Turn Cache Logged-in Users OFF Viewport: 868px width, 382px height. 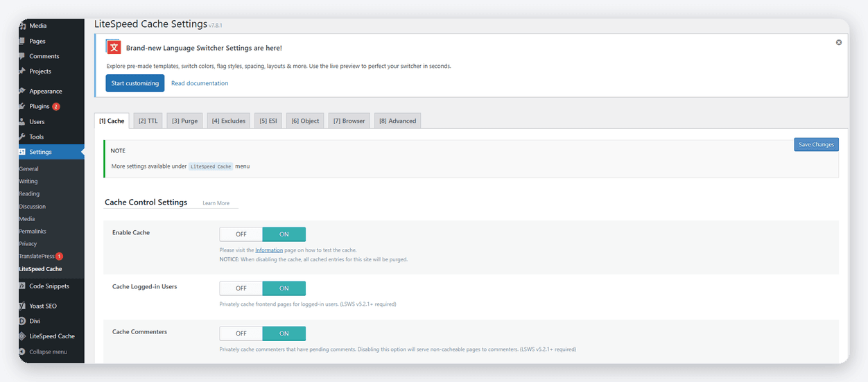(241, 288)
